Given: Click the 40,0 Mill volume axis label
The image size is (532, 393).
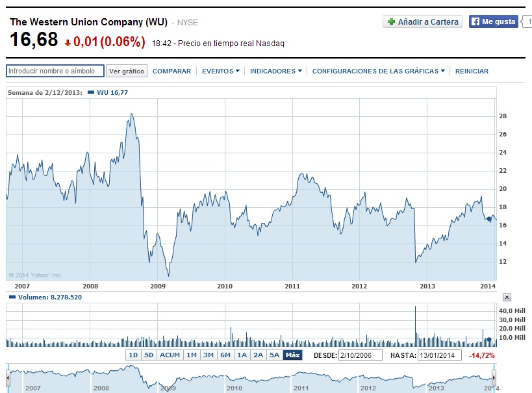Looking at the screenshot, I should (512, 311).
